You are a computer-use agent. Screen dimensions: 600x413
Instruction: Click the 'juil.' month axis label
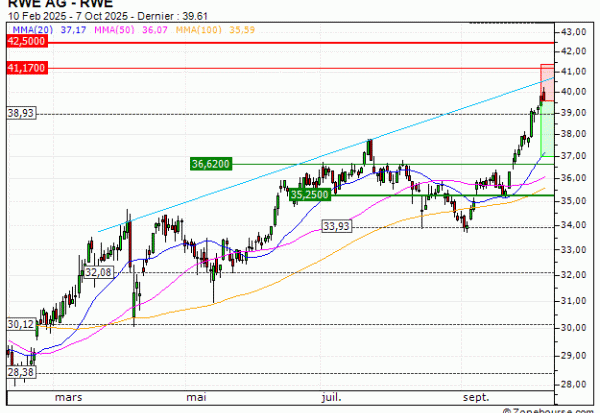(x=329, y=396)
